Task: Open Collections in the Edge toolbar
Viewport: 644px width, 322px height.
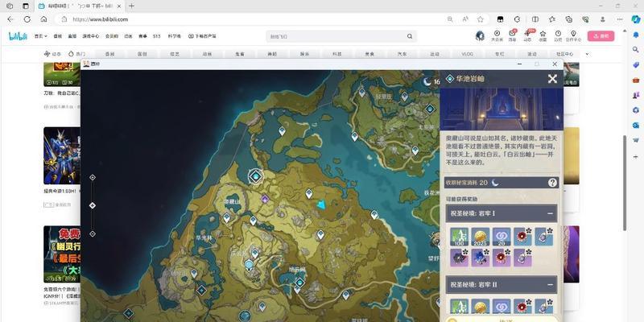Action: click(x=569, y=19)
